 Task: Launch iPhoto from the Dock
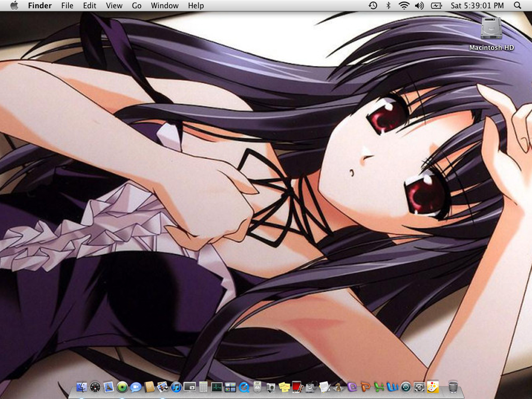pyautogui.click(x=163, y=387)
